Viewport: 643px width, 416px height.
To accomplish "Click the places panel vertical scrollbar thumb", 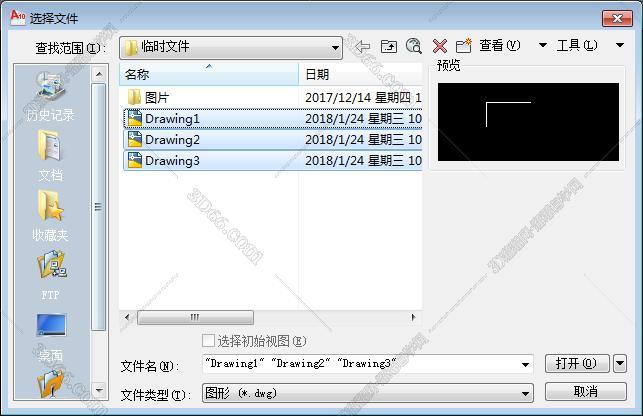I will (98, 206).
